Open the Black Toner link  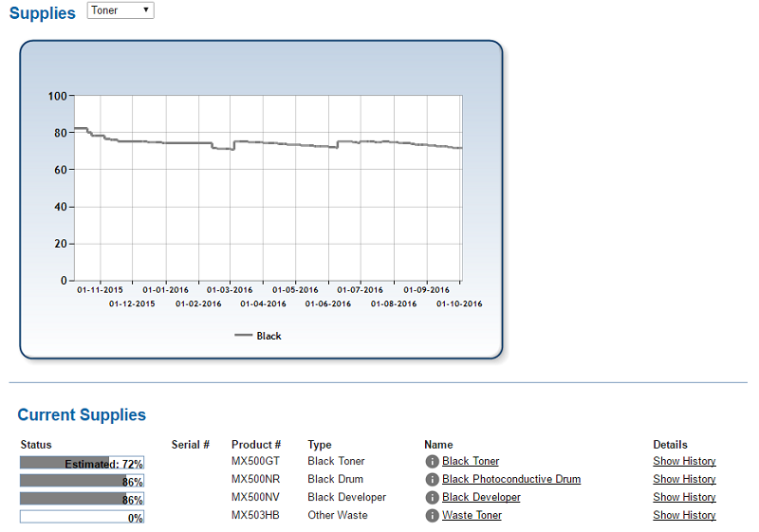pos(471,461)
